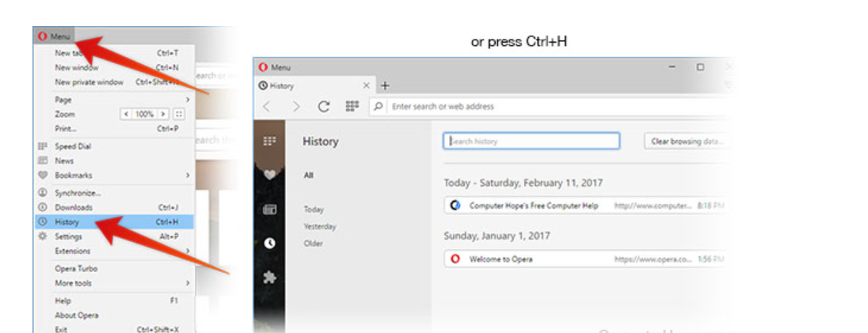Increase zoom with the right arrow in the menu

(x=163, y=114)
